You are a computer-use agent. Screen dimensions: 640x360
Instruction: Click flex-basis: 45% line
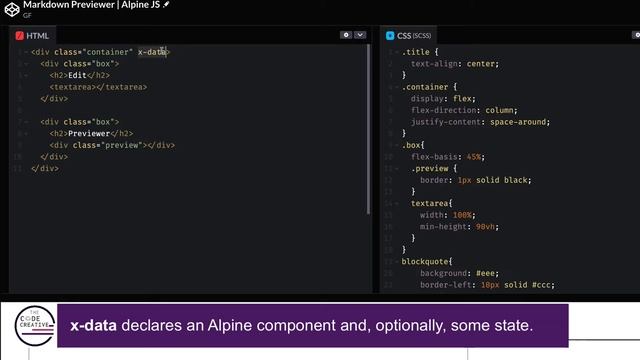[x=448, y=157]
